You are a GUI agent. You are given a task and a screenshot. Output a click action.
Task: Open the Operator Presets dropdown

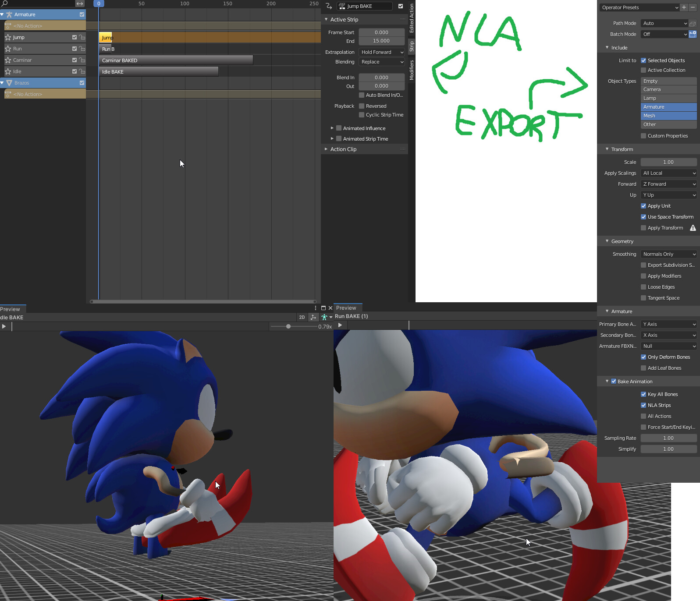tap(640, 7)
